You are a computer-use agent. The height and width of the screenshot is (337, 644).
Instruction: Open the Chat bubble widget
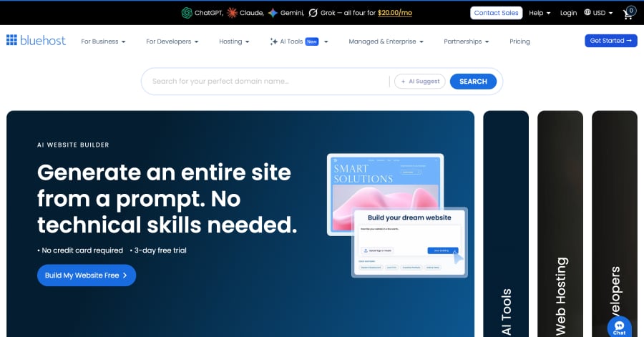619,327
